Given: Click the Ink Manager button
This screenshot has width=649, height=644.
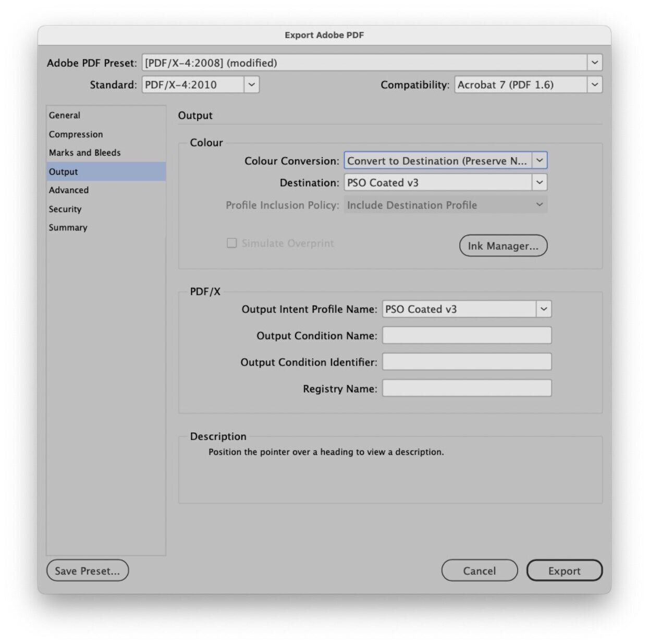Looking at the screenshot, I should point(503,246).
